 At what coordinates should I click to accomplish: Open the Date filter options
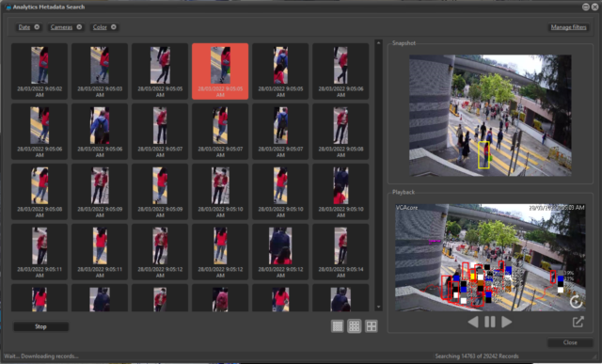point(24,27)
